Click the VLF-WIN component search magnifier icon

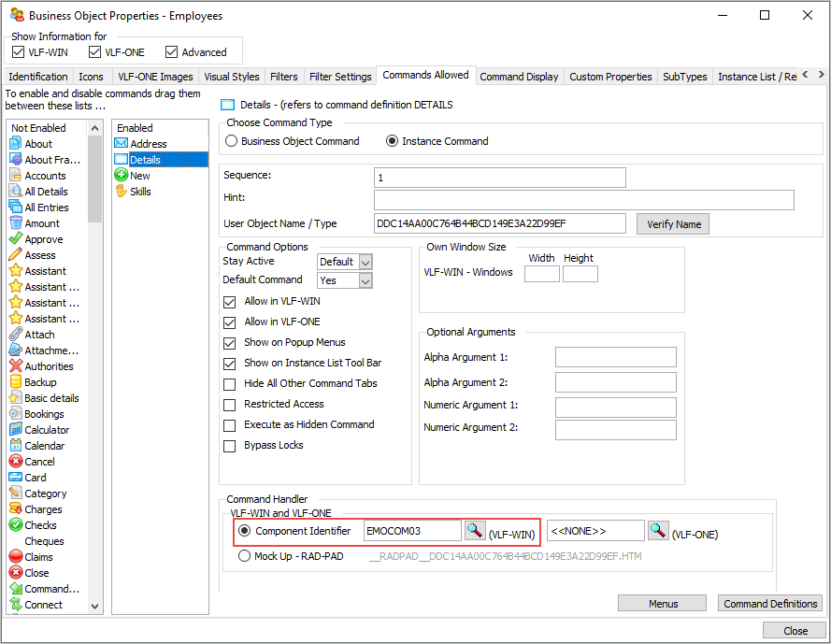pos(475,531)
